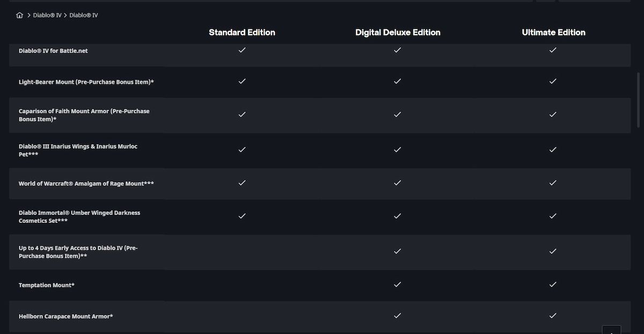Viewport: 644px width, 334px height.
Task: Select the Ultimate Edition column header
Action: 553,32
